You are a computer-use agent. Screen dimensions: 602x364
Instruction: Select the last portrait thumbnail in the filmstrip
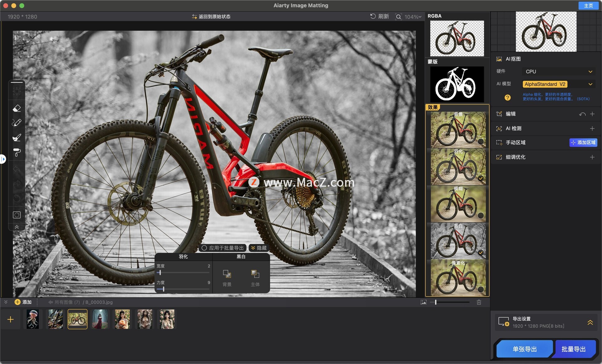(x=167, y=319)
